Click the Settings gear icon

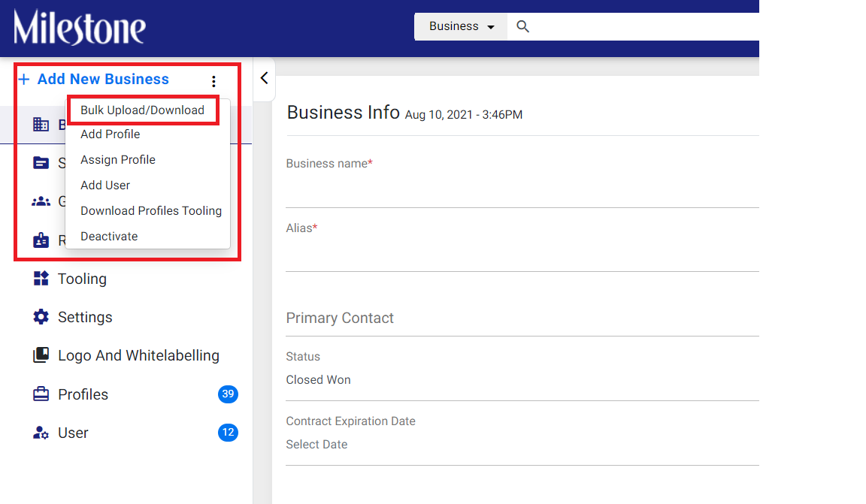[x=41, y=317]
